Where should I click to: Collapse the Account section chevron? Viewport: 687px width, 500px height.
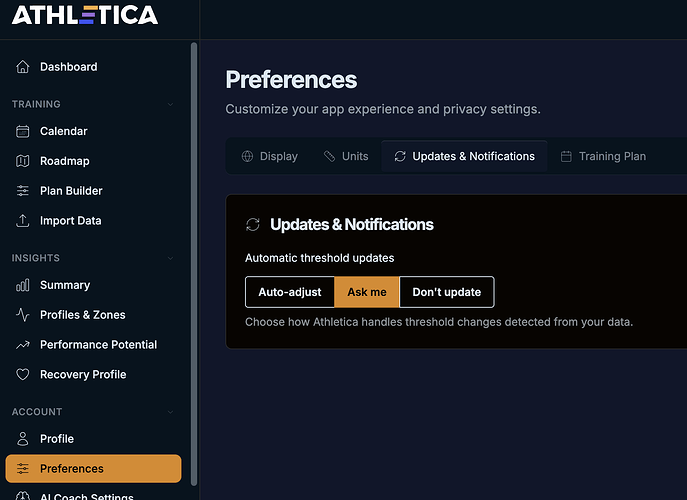pos(171,412)
